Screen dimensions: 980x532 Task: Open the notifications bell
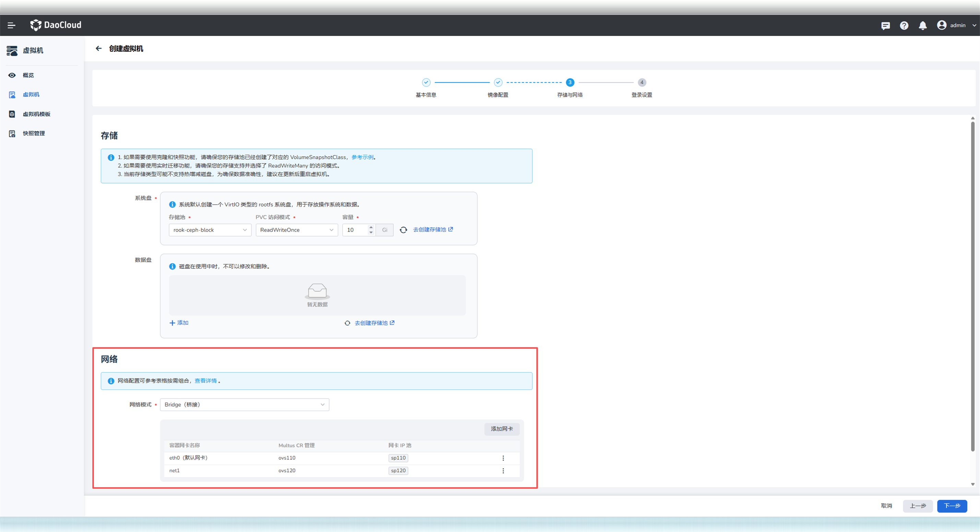pyautogui.click(x=922, y=25)
